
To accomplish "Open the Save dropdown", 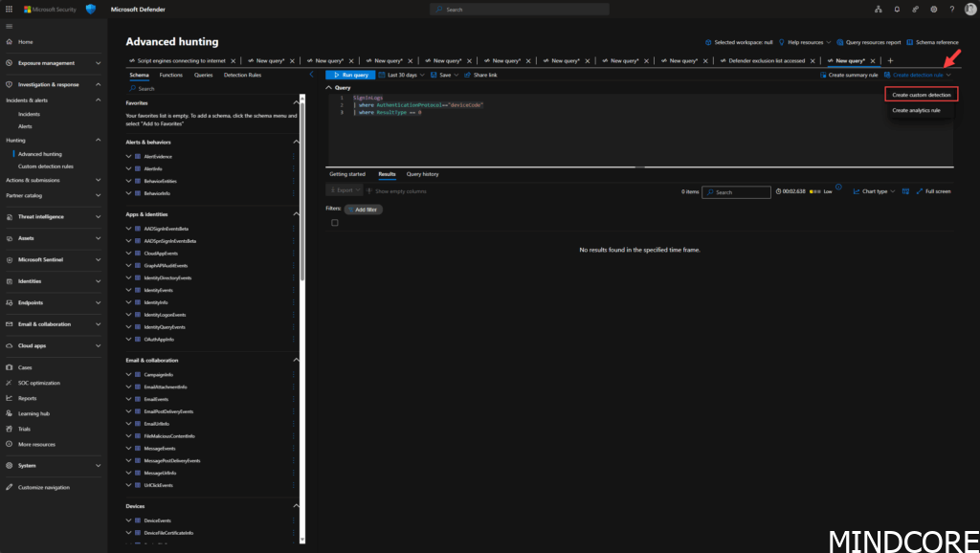I will (x=444, y=75).
